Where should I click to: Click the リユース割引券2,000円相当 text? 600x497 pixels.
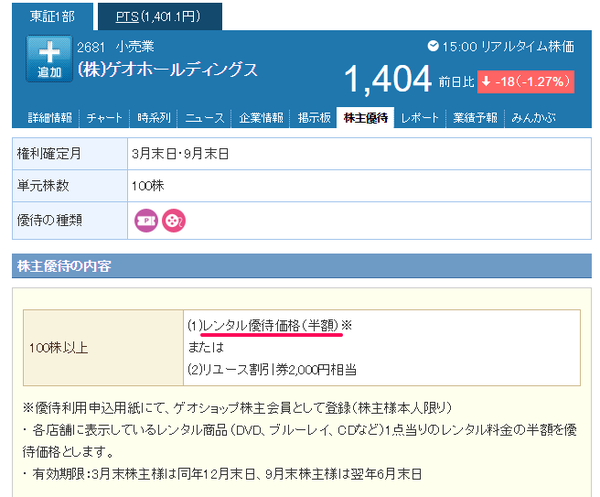279,370
